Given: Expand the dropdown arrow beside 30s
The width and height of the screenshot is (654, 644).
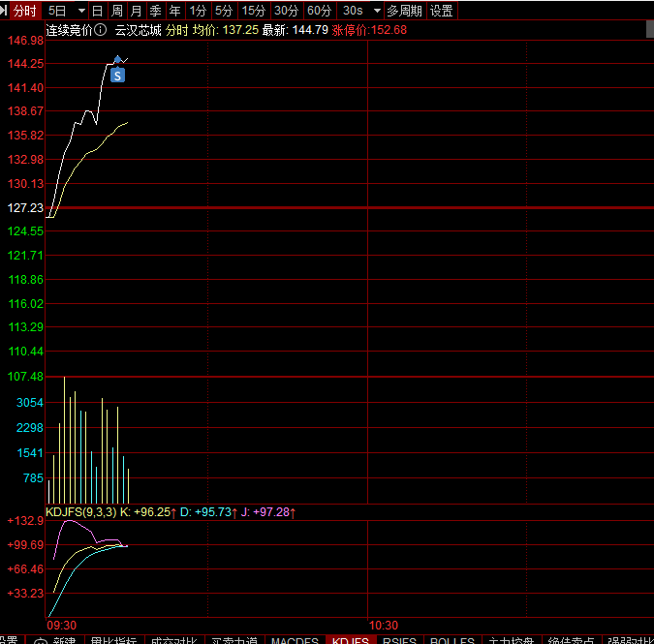Looking at the screenshot, I should [x=377, y=11].
